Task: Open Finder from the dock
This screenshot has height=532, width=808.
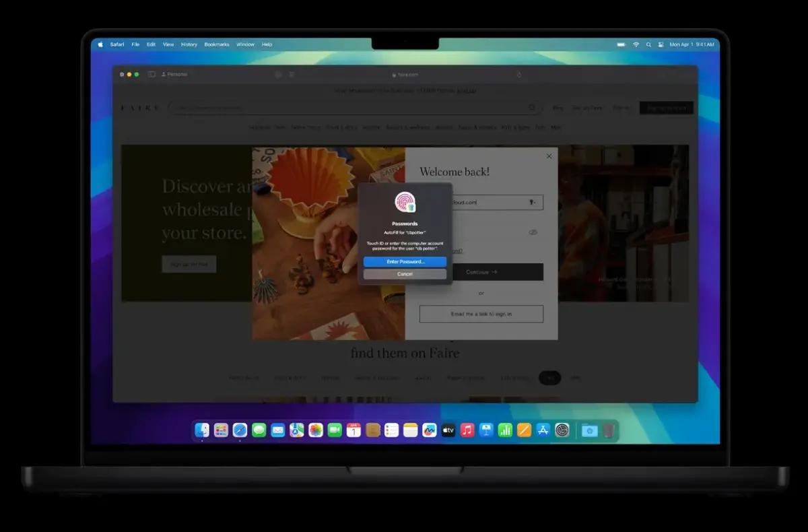Action: point(202,430)
